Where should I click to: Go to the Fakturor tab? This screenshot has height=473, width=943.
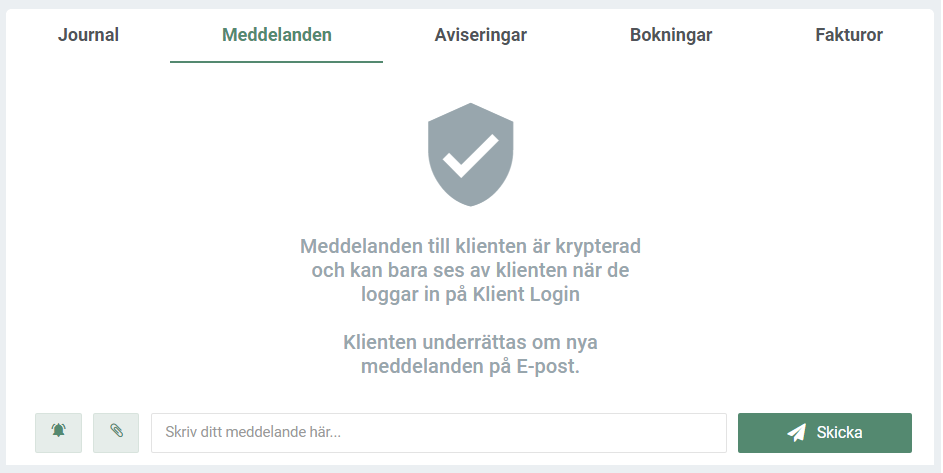849,35
